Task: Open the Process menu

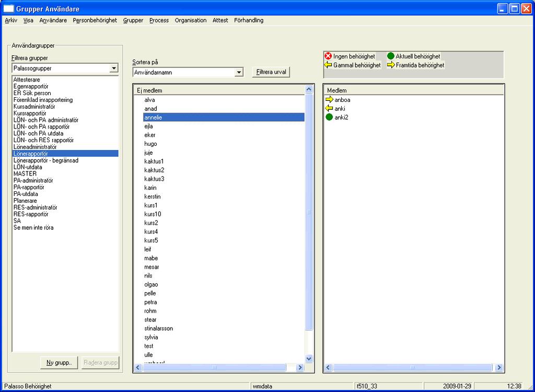Action: (x=159, y=20)
